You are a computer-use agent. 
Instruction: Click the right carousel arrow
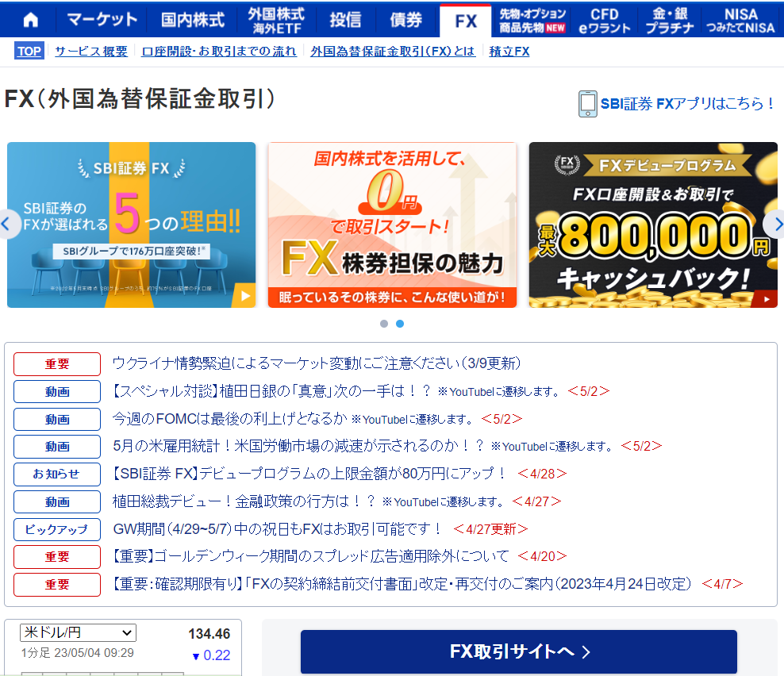coord(774,224)
